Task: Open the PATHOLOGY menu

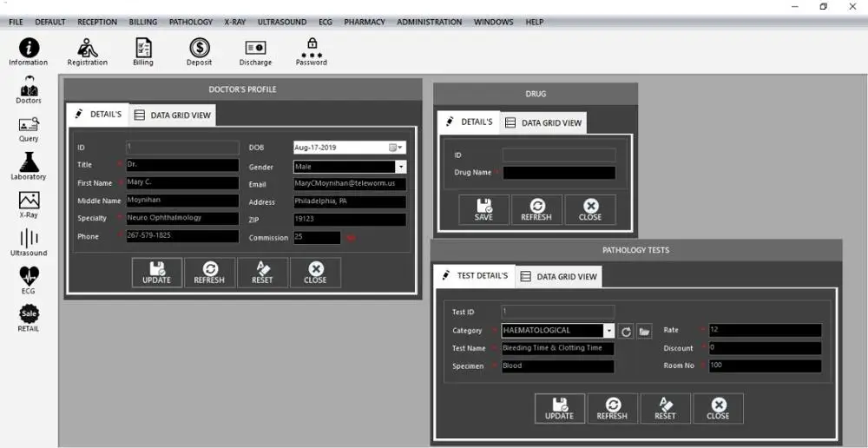Action: point(191,23)
